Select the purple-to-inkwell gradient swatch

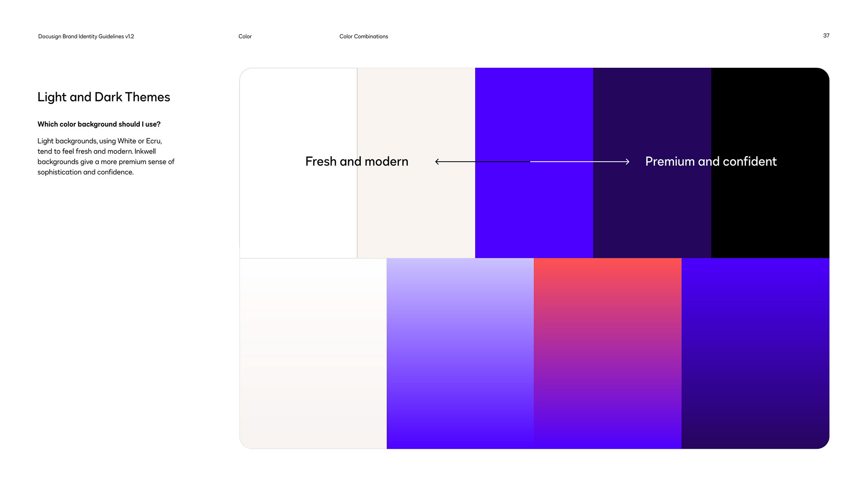755,353
